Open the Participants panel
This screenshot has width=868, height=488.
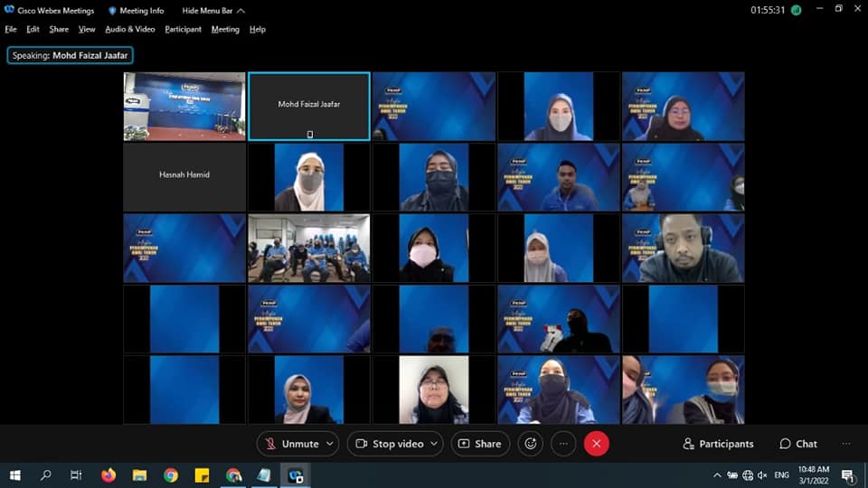[718, 444]
